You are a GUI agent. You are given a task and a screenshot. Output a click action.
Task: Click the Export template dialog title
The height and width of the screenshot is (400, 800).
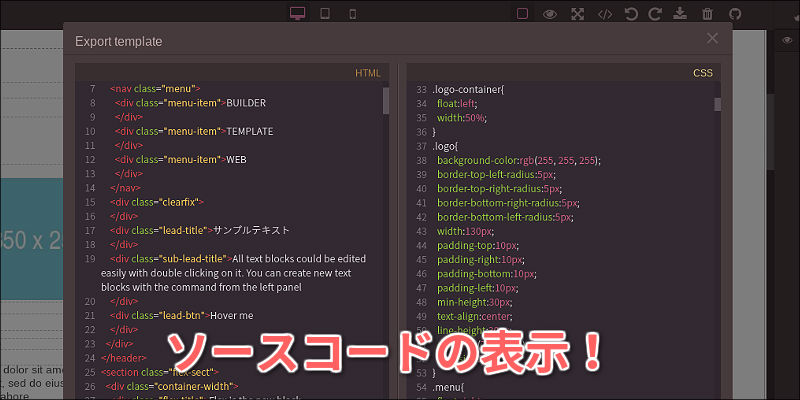pos(118,42)
